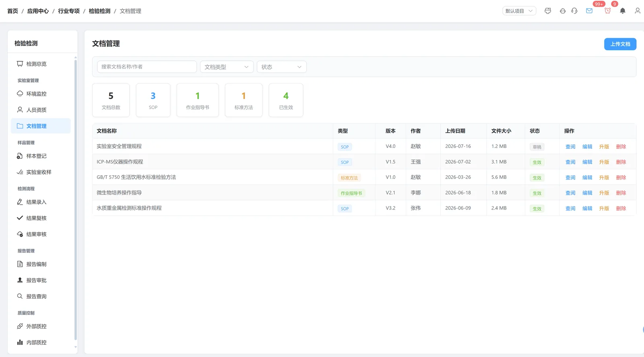Select the SOP statistics card

tap(153, 100)
